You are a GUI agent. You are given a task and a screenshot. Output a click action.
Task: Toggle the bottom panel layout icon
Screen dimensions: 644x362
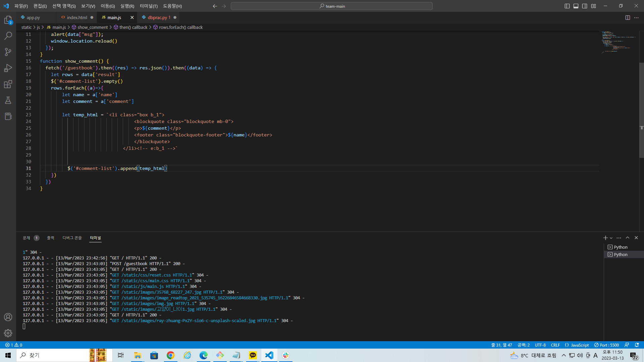pos(576,6)
